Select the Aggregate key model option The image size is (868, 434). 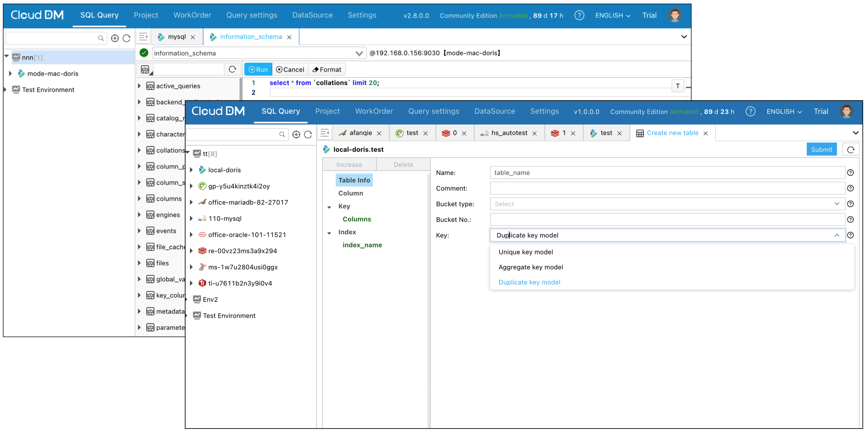click(x=530, y=267)
